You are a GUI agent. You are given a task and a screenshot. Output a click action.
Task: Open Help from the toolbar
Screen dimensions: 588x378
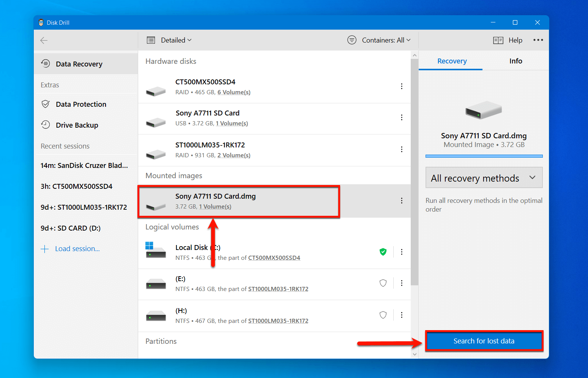tap(515, 40)
